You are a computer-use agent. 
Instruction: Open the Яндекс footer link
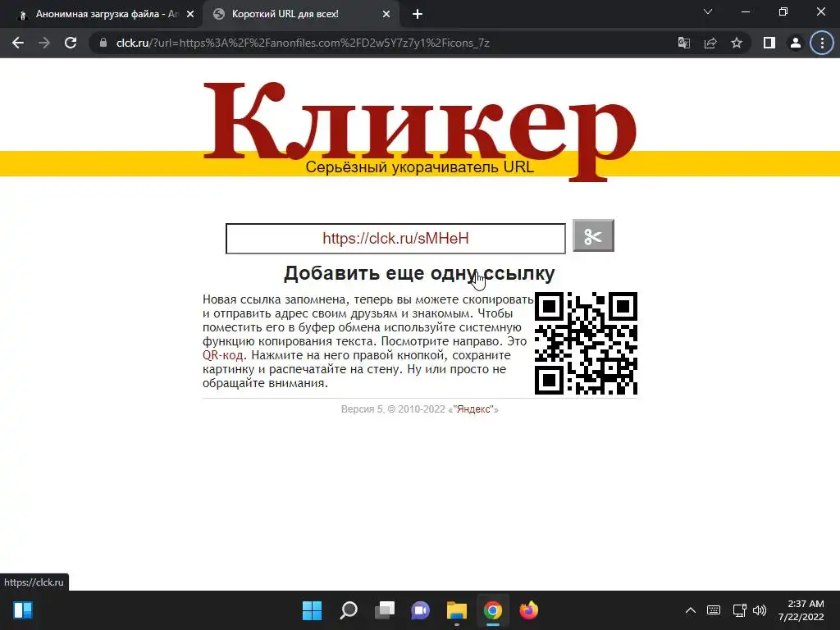click(x=473, y=409)
